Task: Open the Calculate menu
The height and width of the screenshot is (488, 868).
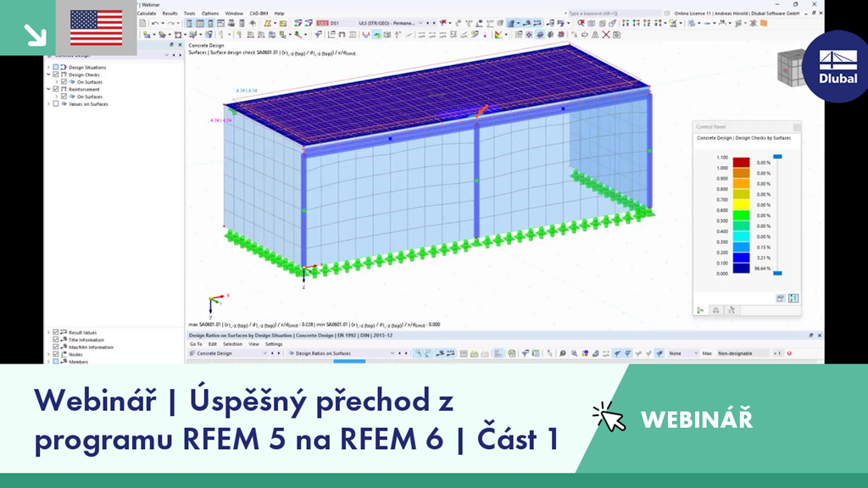Action: click(x=147, y=14)
